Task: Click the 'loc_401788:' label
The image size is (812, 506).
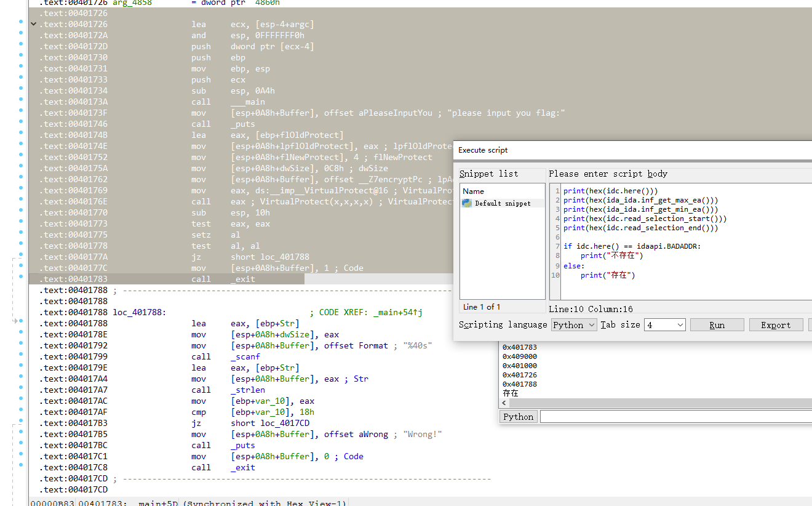Action: click(140, 313)
